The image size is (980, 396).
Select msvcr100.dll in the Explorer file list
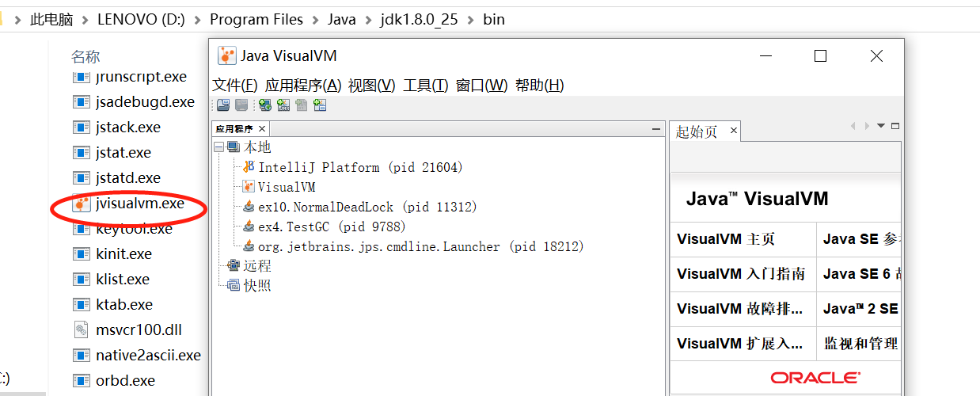[x=128, y=330]
